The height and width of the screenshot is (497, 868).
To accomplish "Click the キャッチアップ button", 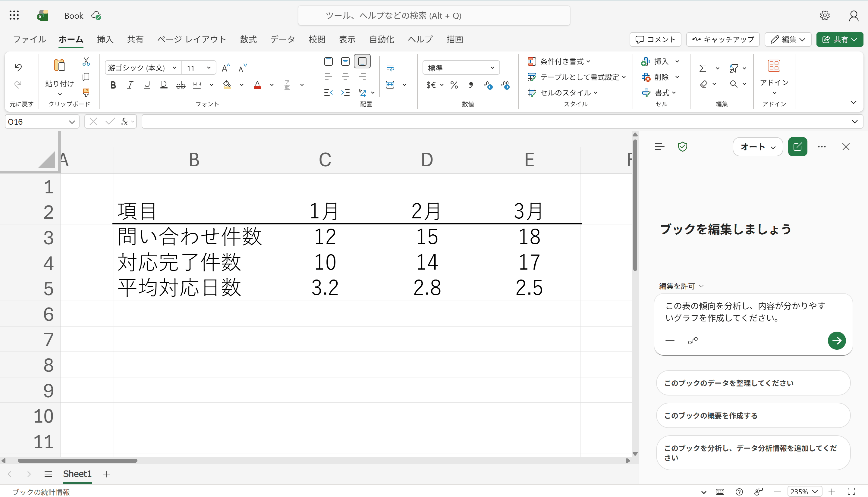I will click(722, 39).
